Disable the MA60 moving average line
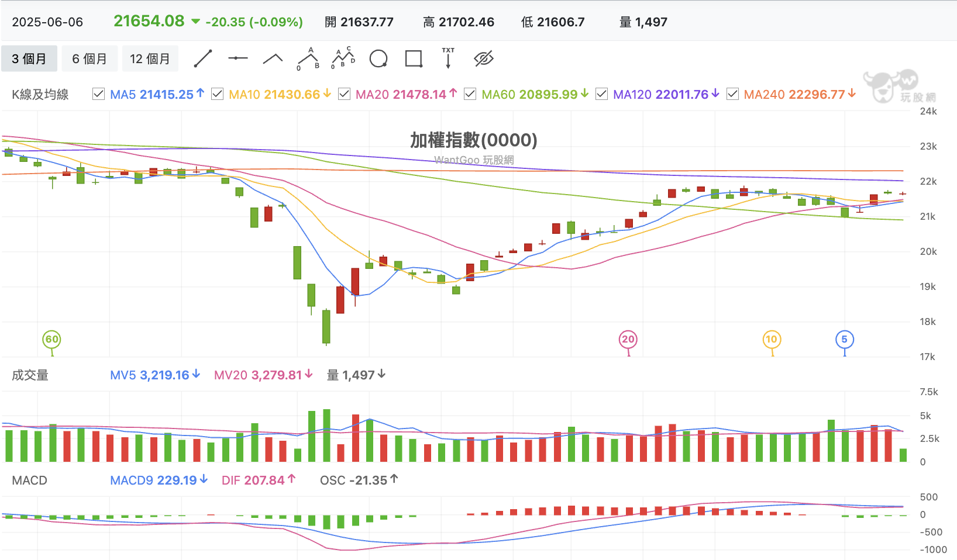Screen dimensions: 957x560 point(470,94)
